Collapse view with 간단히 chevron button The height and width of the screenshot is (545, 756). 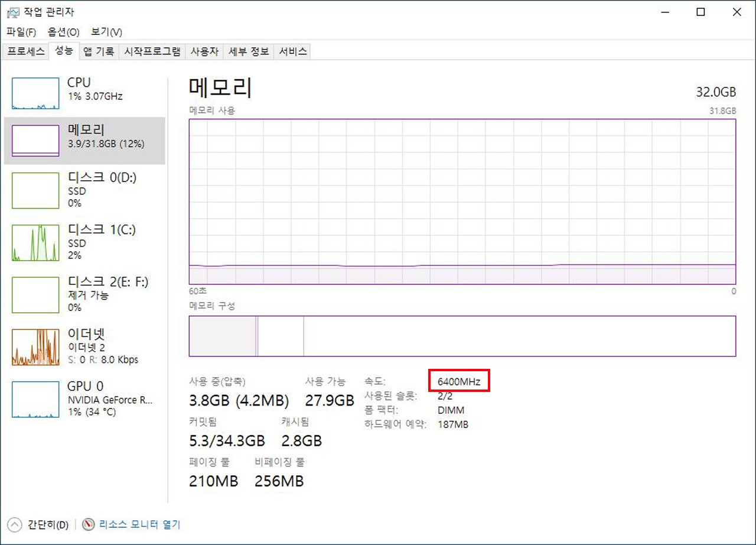pos(15,524)
